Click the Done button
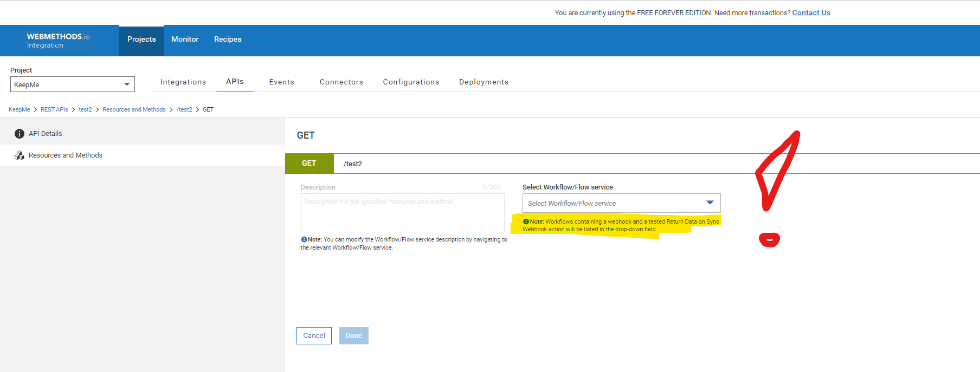The width and height of the screenshot is (980, 372). 353,336
